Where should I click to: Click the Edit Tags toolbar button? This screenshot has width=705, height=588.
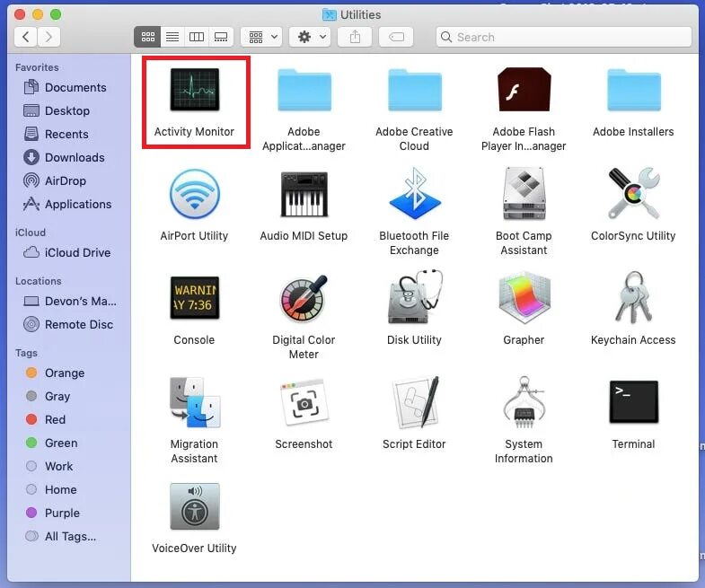[x=396, y=37]
